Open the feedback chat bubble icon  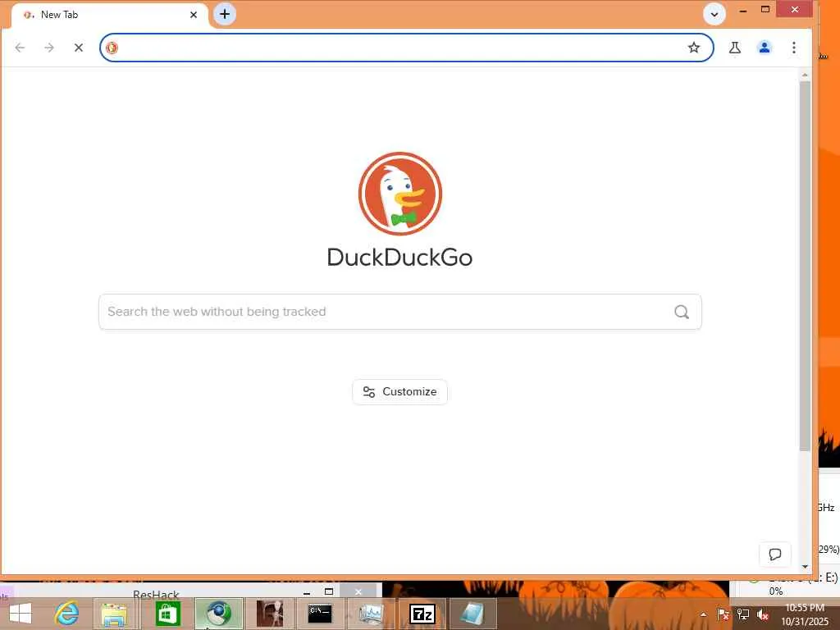pyautogui.click(x=774, y=554)
